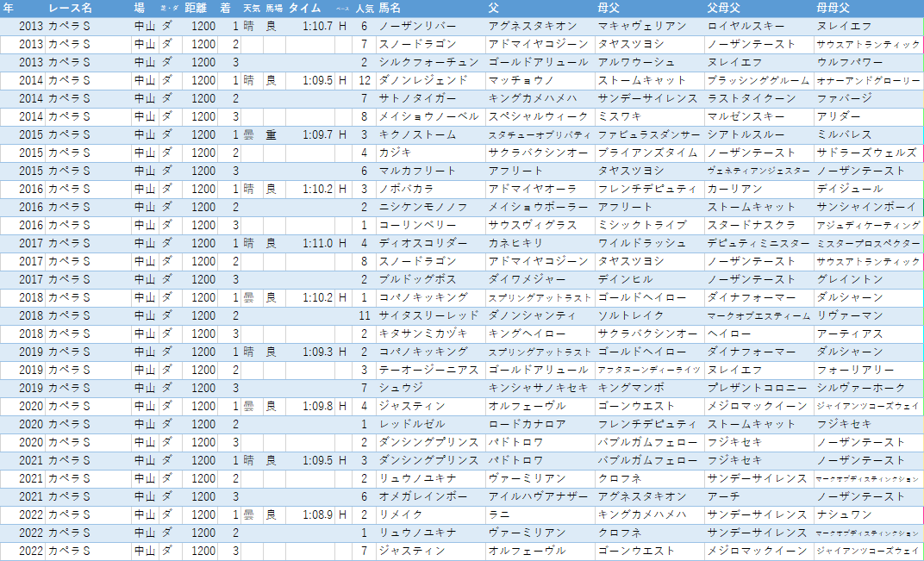Viewport: 924px width, 561px height.
Task: Select horse name ブルドッグボス
Action: point(417,279)
